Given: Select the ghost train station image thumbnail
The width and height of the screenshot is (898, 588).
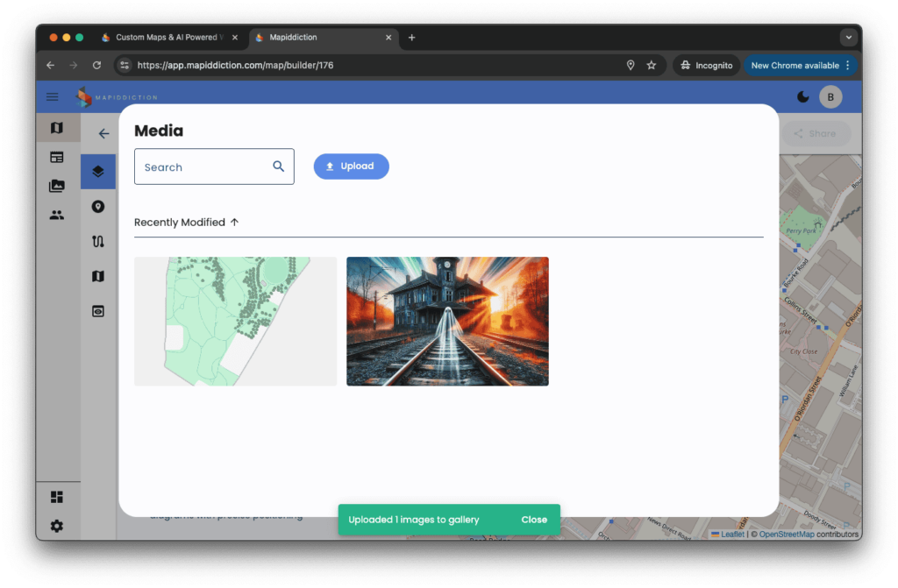Looking at the screenshot, I should [x=447, y=321].
